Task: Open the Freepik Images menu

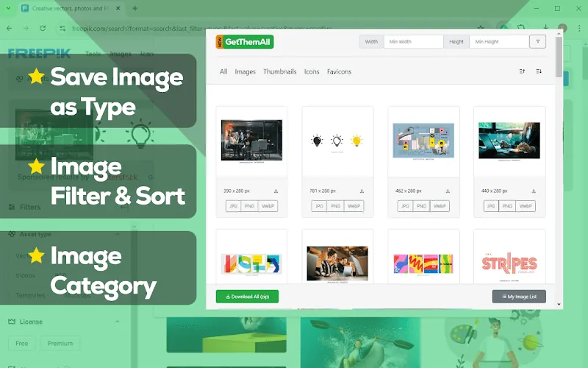Action: click(121, 54)
